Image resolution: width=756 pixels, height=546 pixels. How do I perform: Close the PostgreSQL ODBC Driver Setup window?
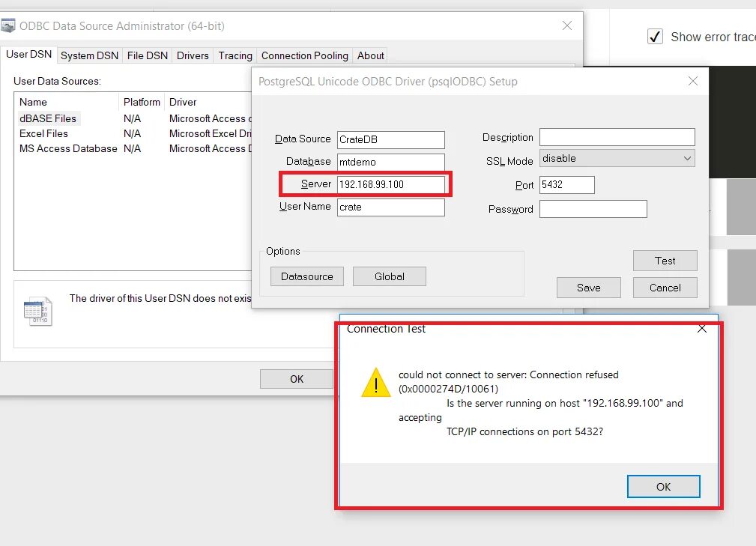point(693,81)
